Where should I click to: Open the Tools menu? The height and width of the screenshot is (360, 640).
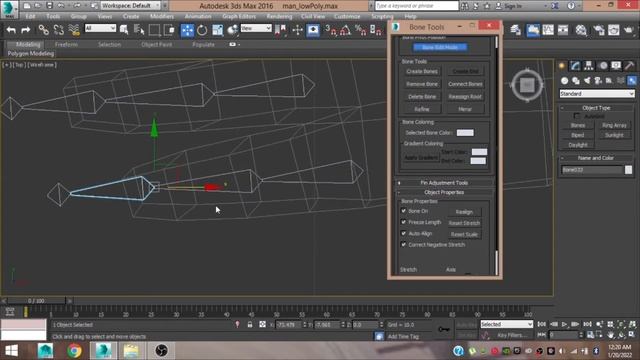[x=53, y=16]
